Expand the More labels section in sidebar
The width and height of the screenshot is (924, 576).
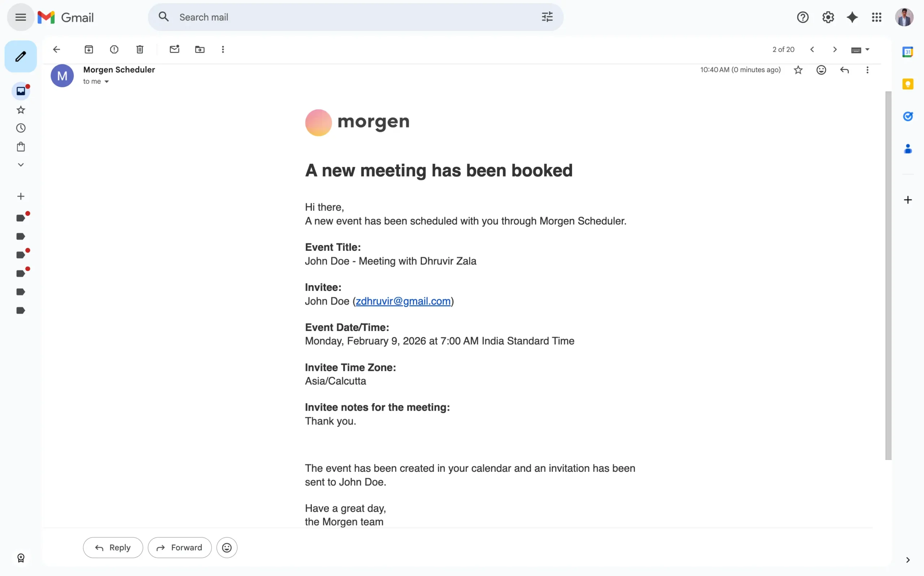click(x=21, y=165)
